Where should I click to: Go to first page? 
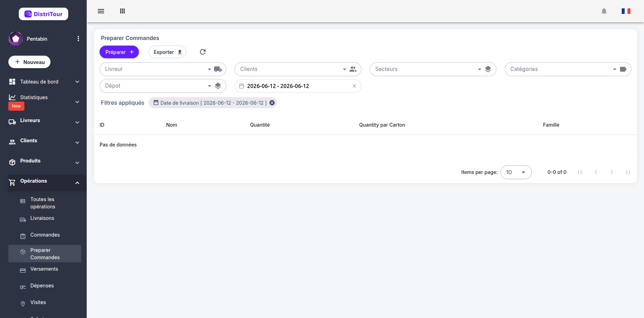coord(580,172)
